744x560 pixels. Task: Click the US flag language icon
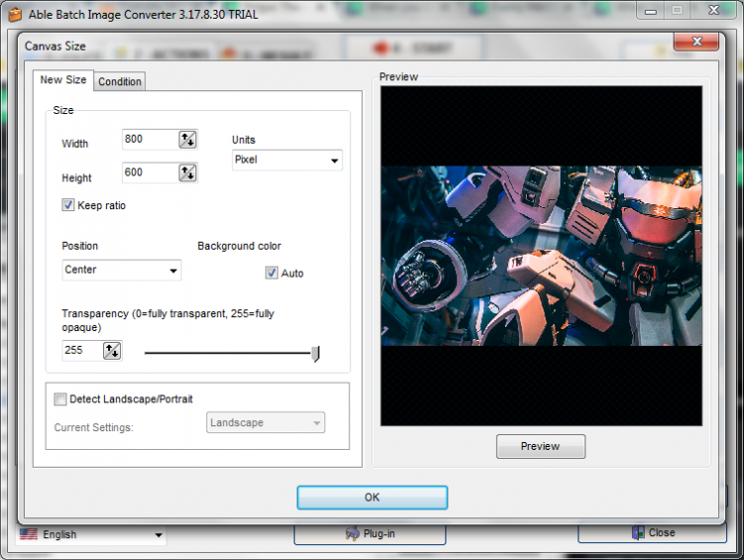point(29,534)
